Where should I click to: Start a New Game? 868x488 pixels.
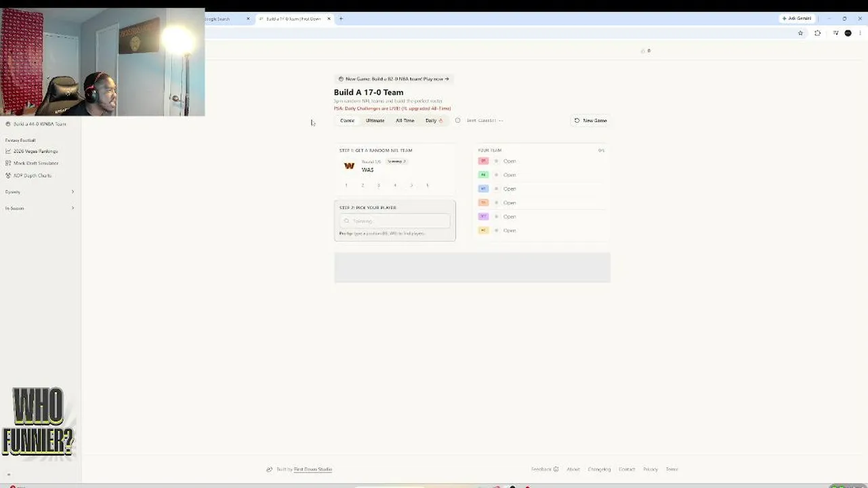[x=591, y=121]
